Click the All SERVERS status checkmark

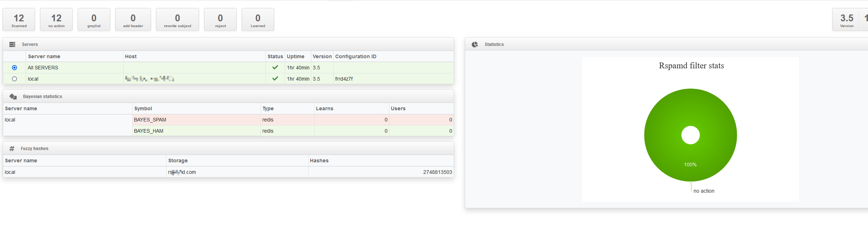coord(275,67)
